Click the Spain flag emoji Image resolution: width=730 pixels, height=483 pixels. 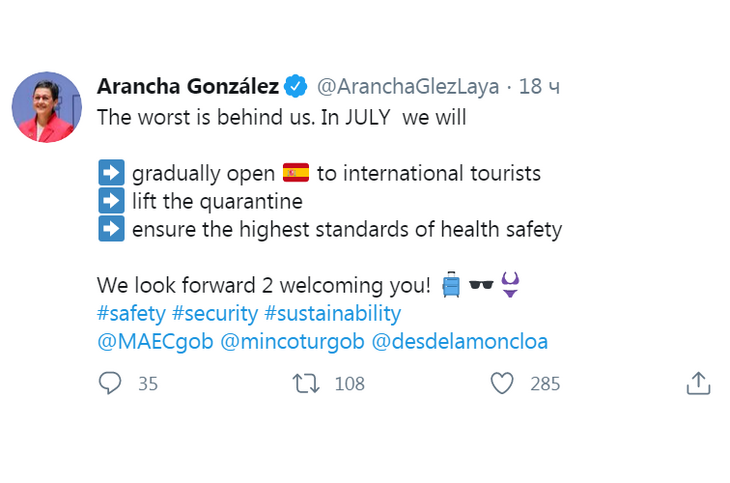tap(296, 173)
